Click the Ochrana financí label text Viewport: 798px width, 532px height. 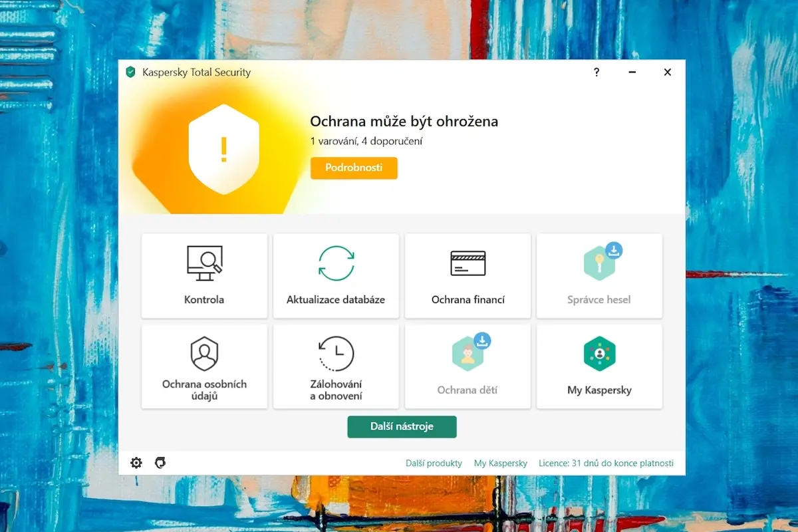tap(468, 300)
